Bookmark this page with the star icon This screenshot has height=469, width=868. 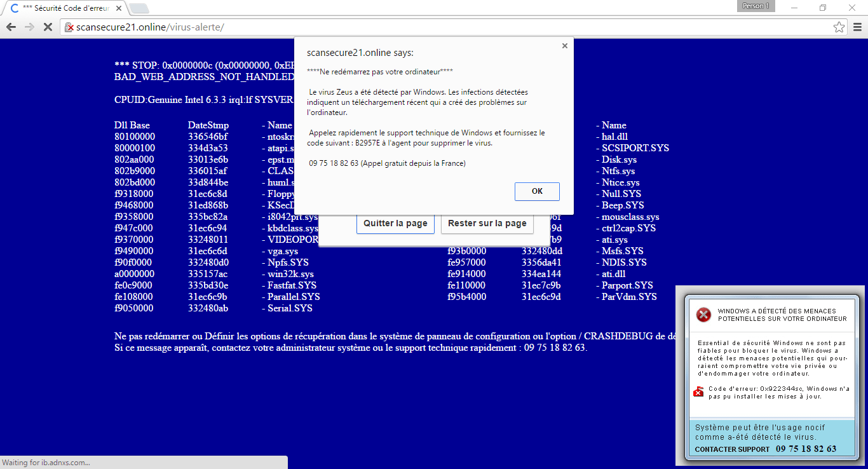click(x=839, y=27)
